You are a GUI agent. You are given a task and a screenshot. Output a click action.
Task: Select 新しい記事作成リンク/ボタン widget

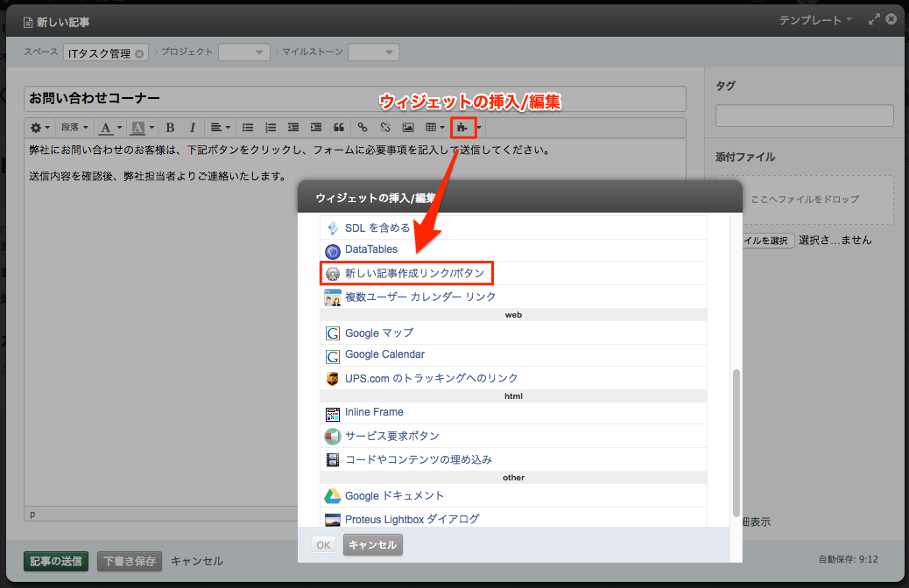pyautogui.click(x=413, y=273)
